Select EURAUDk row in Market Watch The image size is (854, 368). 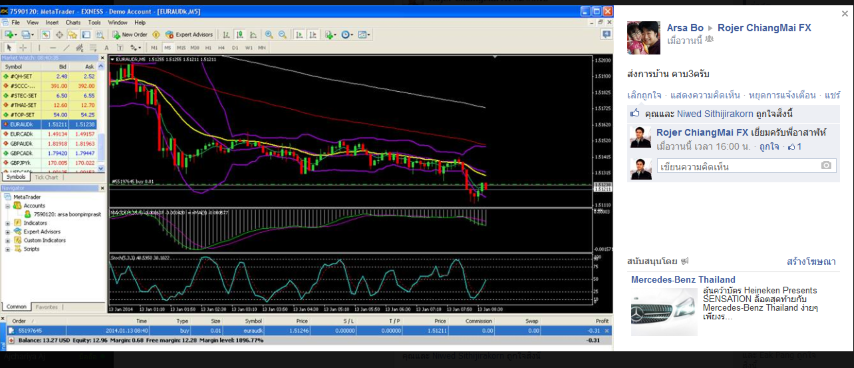point(53,125)
